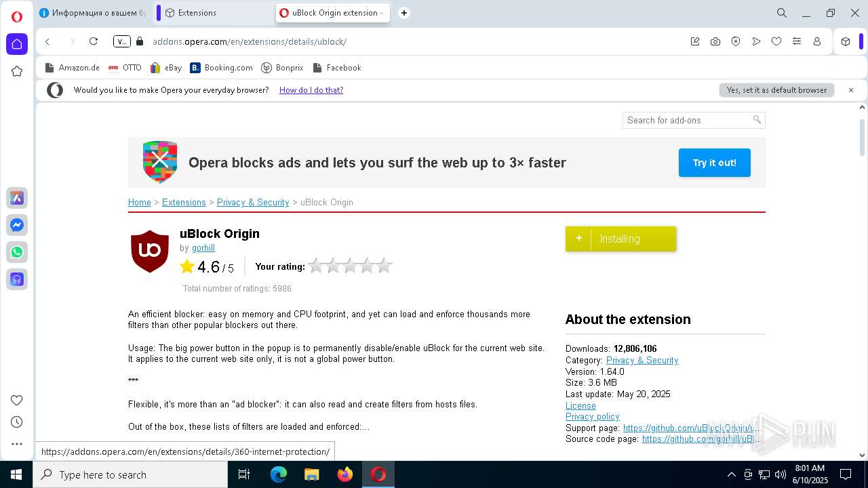
Task: Click the pin-on-page edit icon in the address bar
Action: (695, 41)
